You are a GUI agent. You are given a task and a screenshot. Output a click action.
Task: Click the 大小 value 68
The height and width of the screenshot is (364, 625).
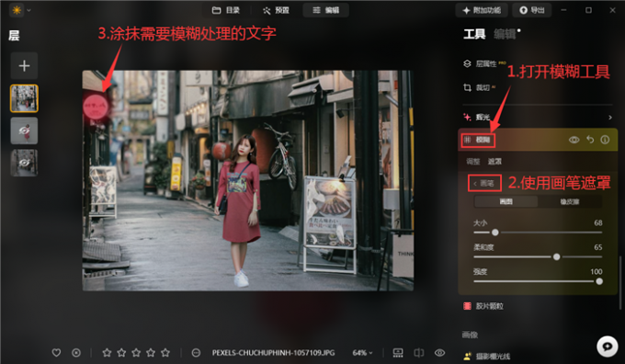[598, 222]
